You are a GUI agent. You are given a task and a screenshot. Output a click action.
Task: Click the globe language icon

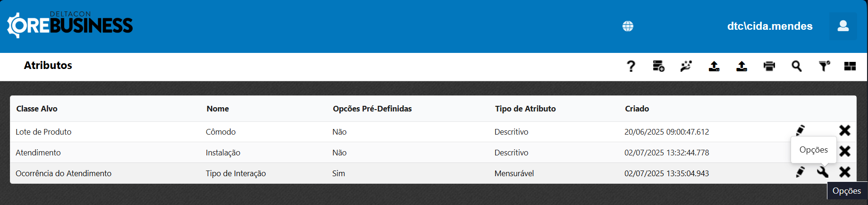pyautogui.click(x=628, y=26)
